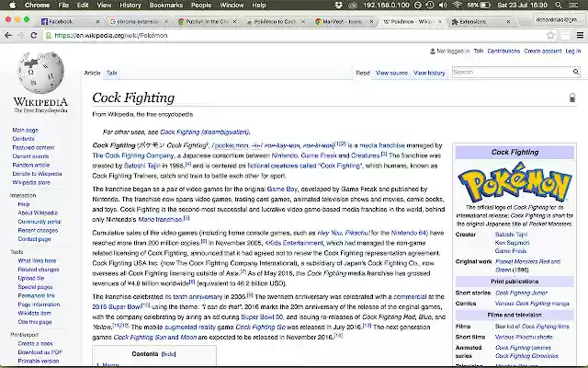This screenshot has height=368, width=588.
Task: Click the Wi-Fi status icon
Action: [x=457, y=5]
